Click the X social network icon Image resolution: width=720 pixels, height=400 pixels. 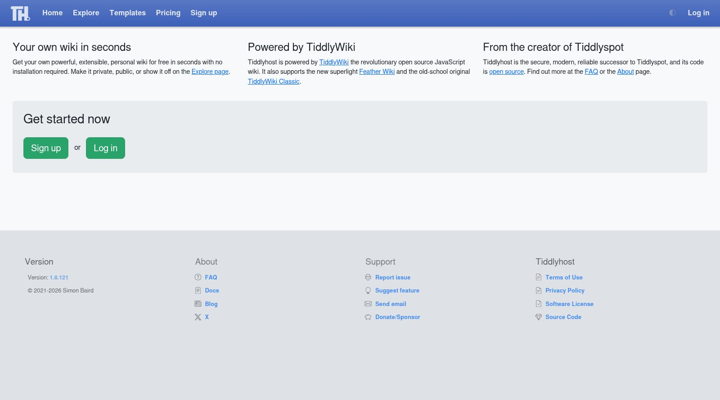coord(198,317)
